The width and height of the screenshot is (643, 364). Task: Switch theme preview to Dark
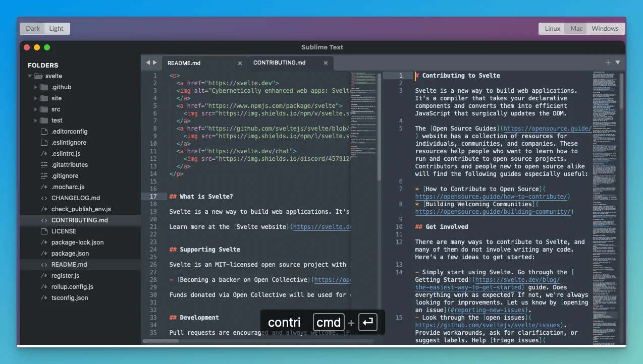33,29
